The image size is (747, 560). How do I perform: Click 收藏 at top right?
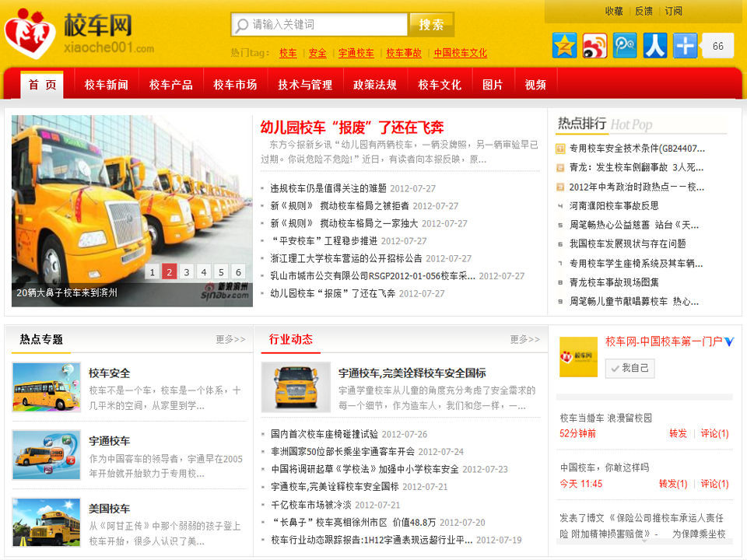tap(614, 11)
